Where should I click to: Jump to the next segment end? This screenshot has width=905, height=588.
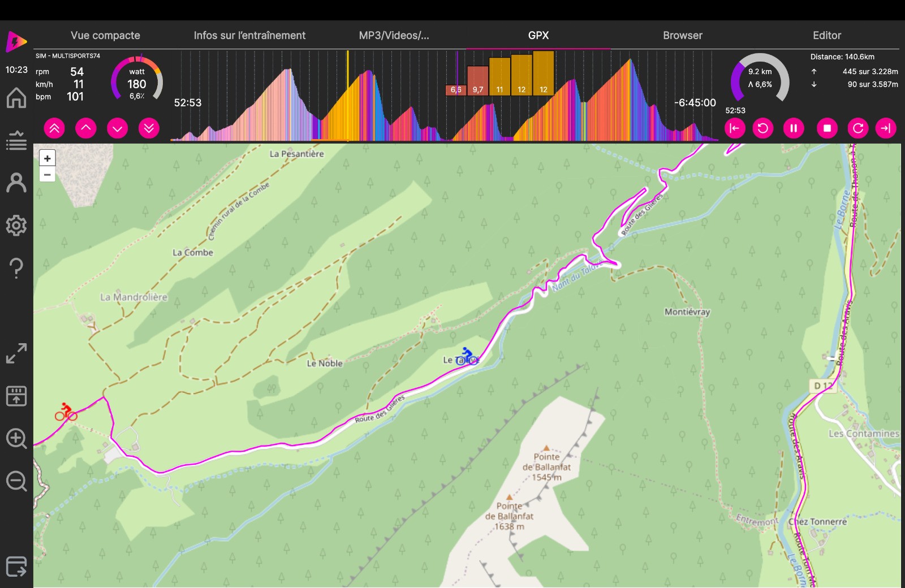[886, 128]
